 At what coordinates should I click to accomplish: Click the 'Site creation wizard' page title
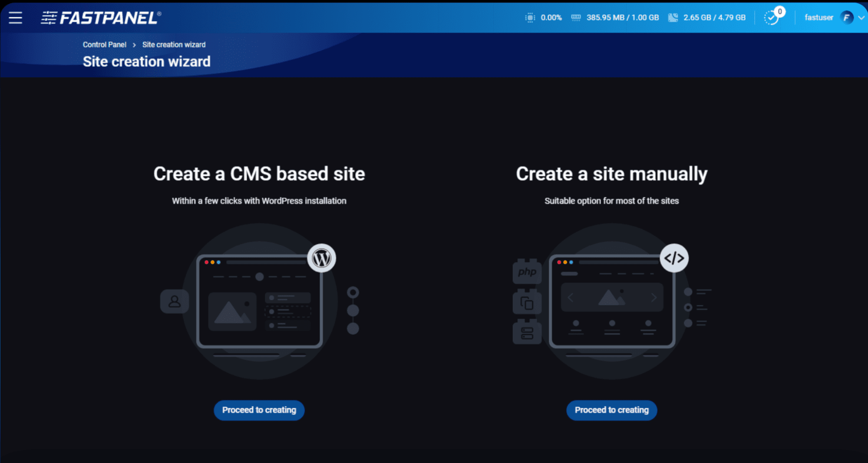pos(147,62)
